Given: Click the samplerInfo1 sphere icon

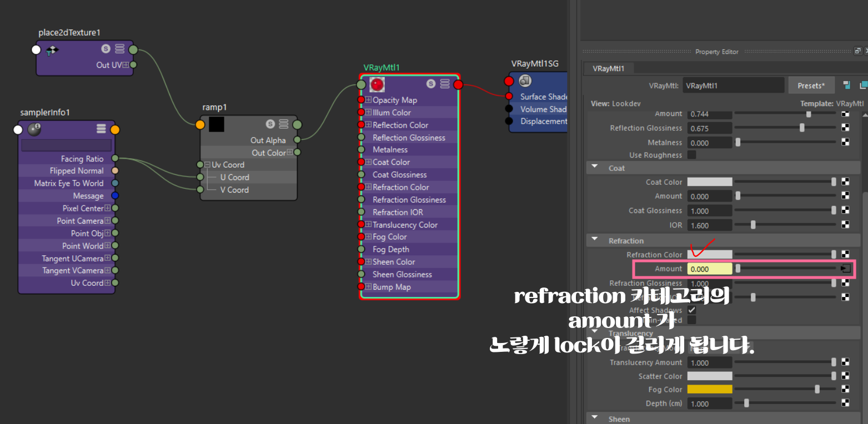Looking at the screenshot, I should (x=34, y=129).
